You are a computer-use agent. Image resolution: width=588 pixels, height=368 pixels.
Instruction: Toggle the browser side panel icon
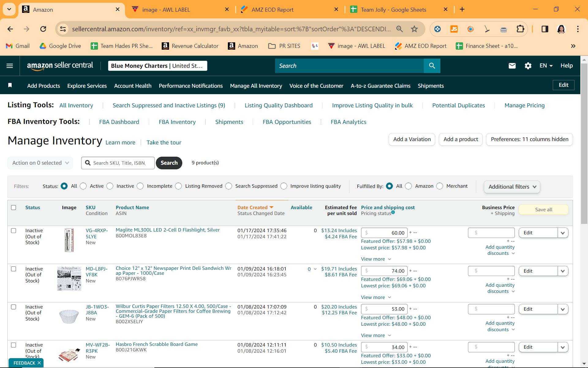(x=545, y=29)
